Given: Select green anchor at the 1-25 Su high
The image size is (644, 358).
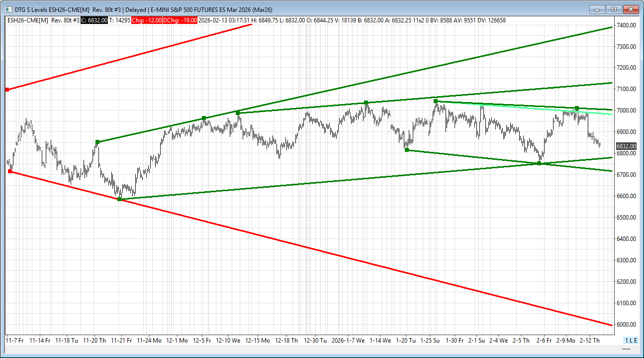Looking at the screenshot, I should [x=436, y=101].
